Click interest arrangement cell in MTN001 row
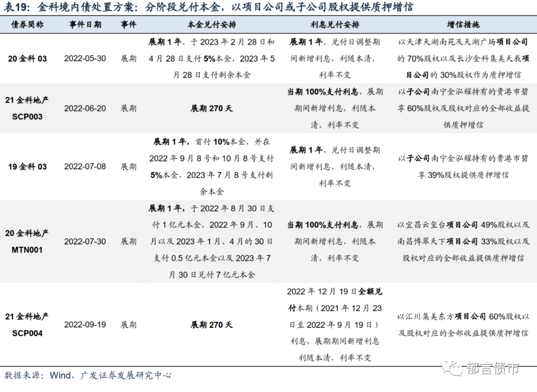Image resolution: width=537 pixels, height=392 pixels. click(x=335, y=241)
